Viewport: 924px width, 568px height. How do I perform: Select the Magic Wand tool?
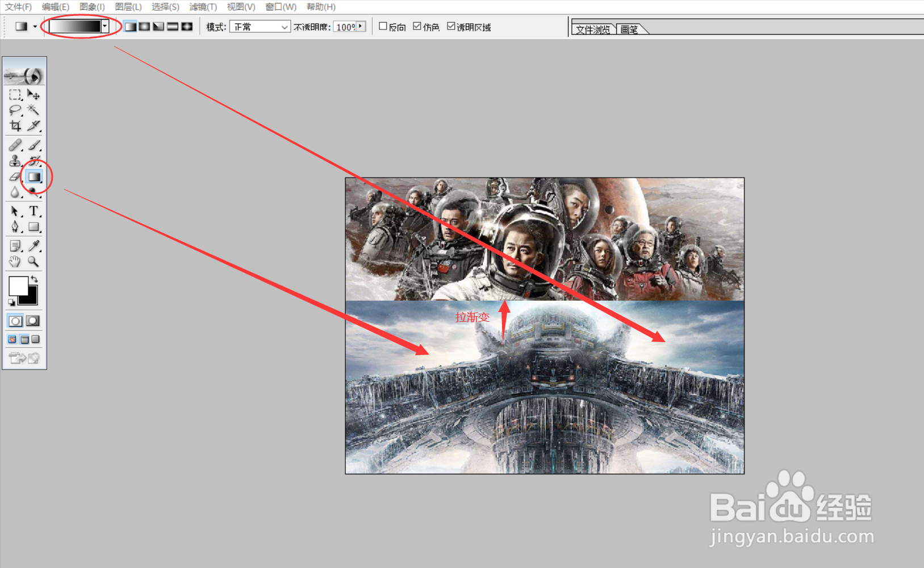34,110
